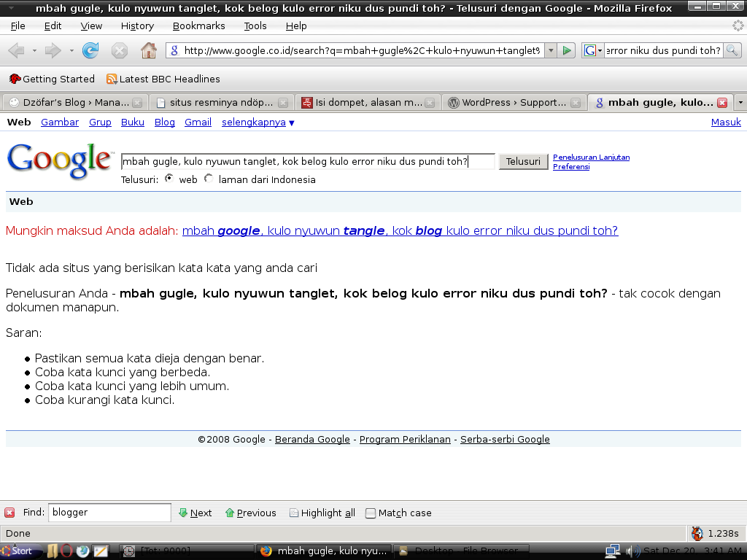
Task: Click the Getting Started bookmark icon
Action: [15, 79]
